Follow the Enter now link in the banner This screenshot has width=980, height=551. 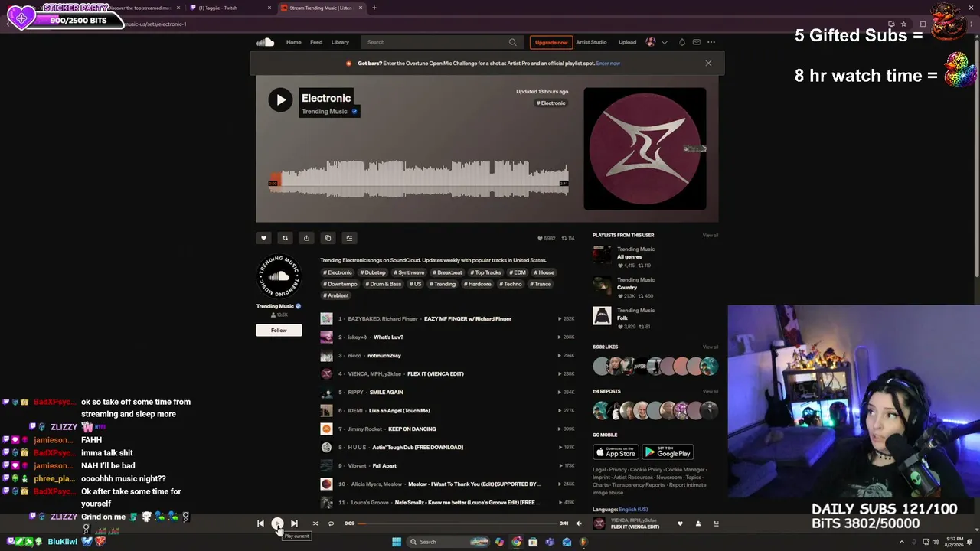tap(608, 63)
